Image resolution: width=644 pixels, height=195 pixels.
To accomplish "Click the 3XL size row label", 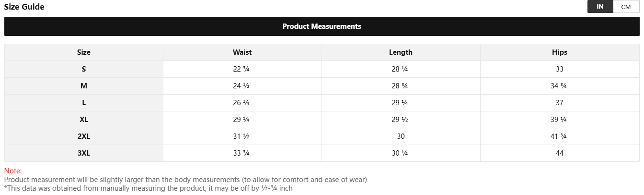I will (x=84, y=153).
